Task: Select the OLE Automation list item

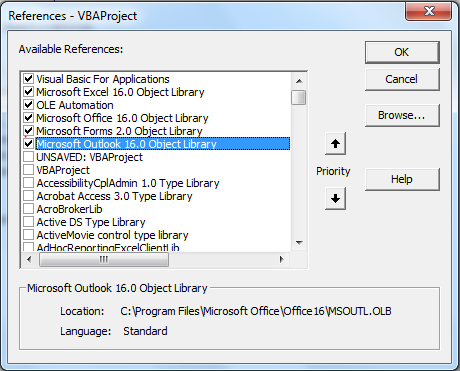Action: [x=75, y=105]
